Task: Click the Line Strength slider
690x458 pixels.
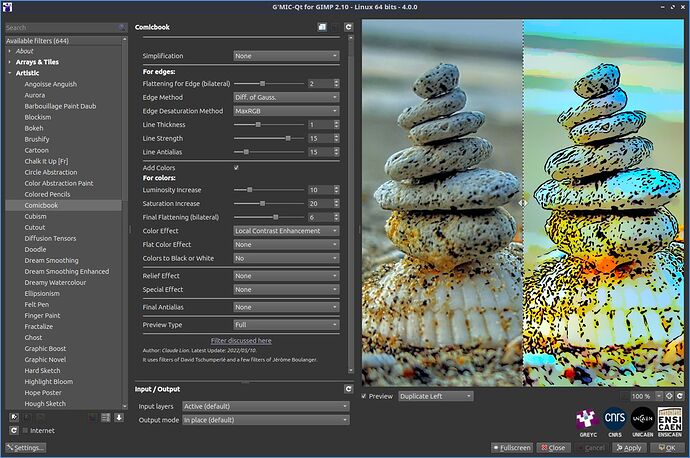Action: (x=269, y=138)
